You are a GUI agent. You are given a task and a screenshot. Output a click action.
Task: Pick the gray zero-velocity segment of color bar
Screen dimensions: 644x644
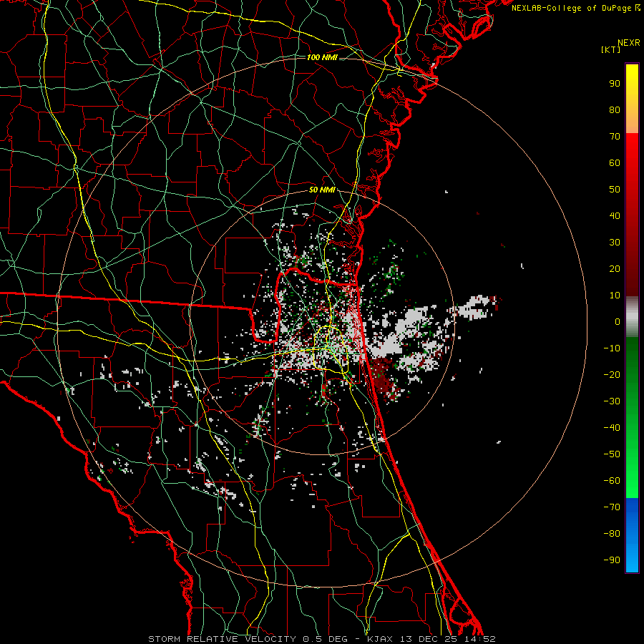point(632,317)
